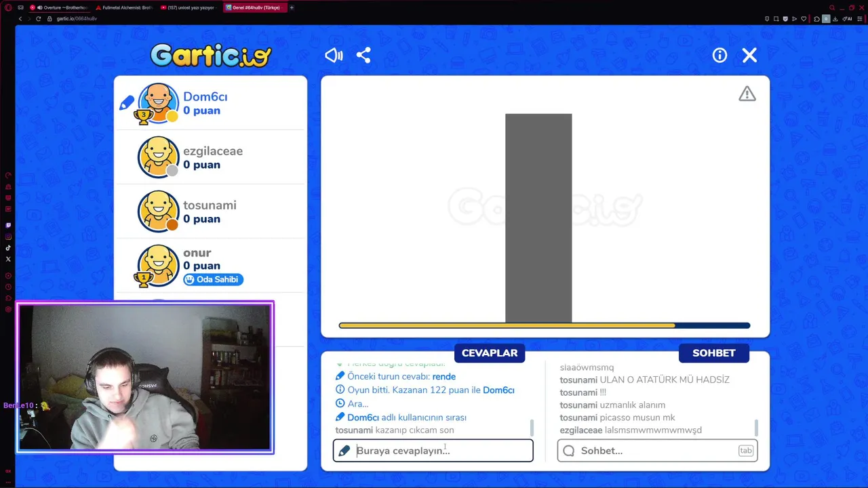Open Instagram in the browser sidebar
The height and width of the screenshot is (488, 868).
tap(8, 237)
